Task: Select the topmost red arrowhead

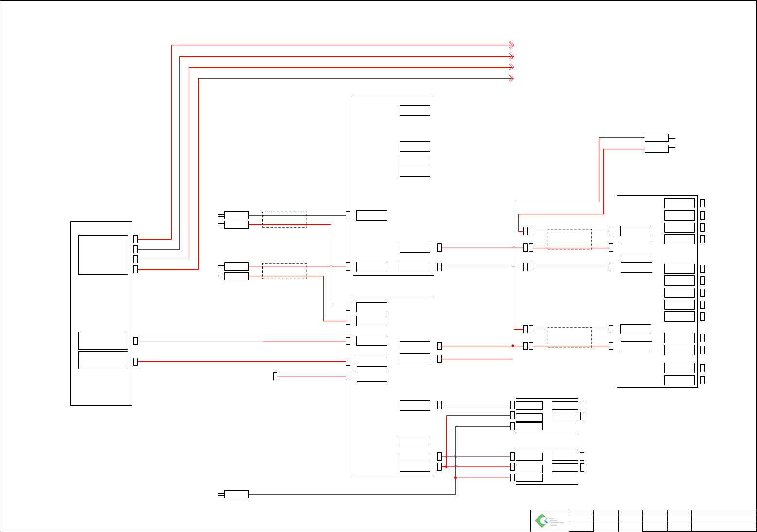Action: 511,45
